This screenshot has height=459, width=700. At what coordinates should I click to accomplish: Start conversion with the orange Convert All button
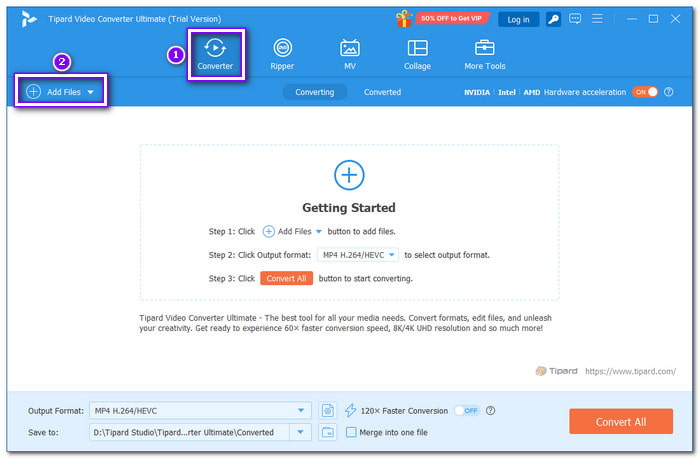(x=621, y=421)
